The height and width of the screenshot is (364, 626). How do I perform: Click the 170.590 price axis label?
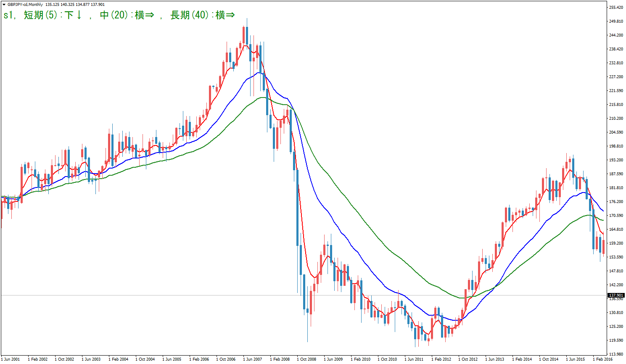tap(616, 216)
